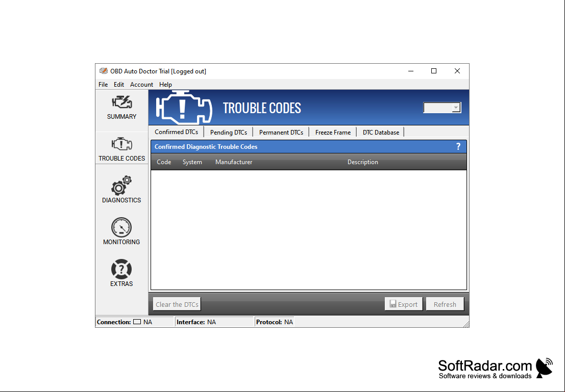Viewport: 565px width, 392px height.
Task: Sort by the System column header
Action: pos(192,162)
